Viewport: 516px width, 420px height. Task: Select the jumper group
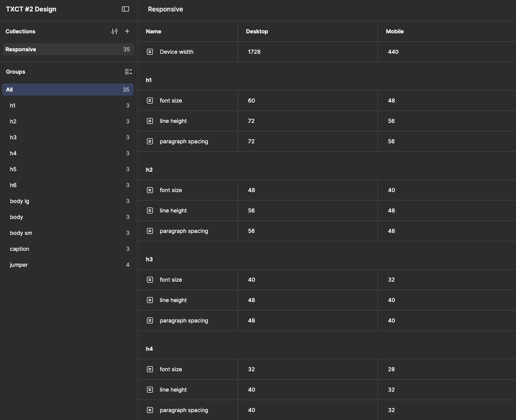click(x=68, y=265)
